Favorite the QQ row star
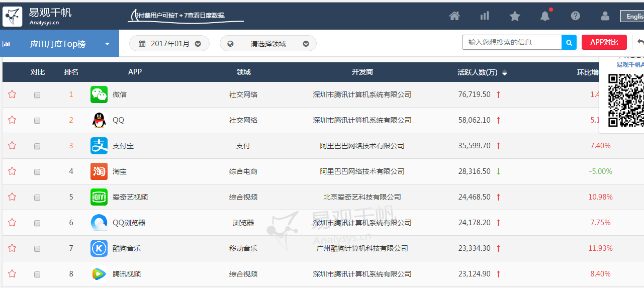Image resolution: width=644 pixels, height=288 pixels. [12, 120]
